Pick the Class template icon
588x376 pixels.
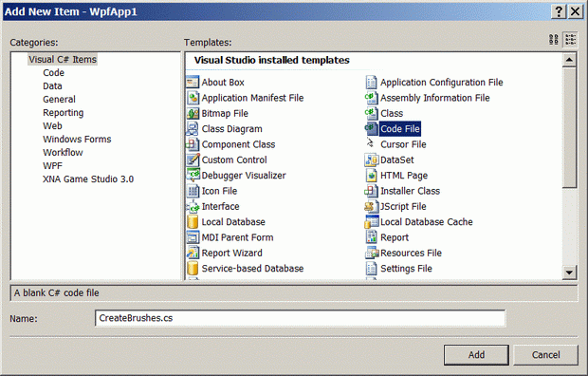[x=371, y=113]
